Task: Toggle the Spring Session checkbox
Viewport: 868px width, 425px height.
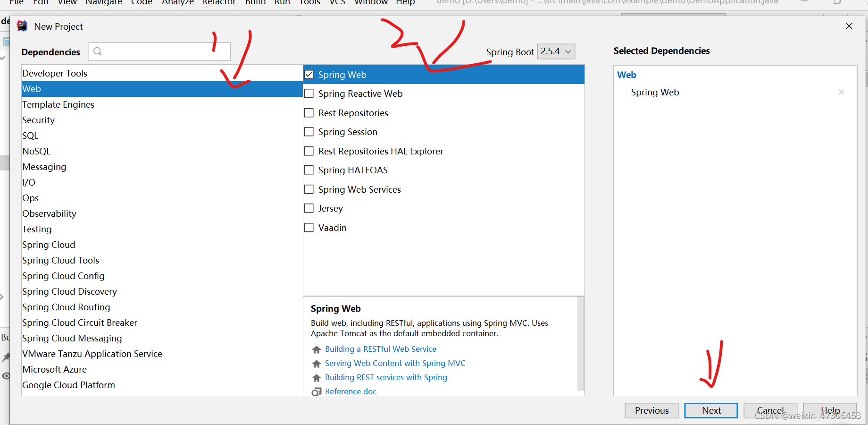Action: [x=309, y=132]
